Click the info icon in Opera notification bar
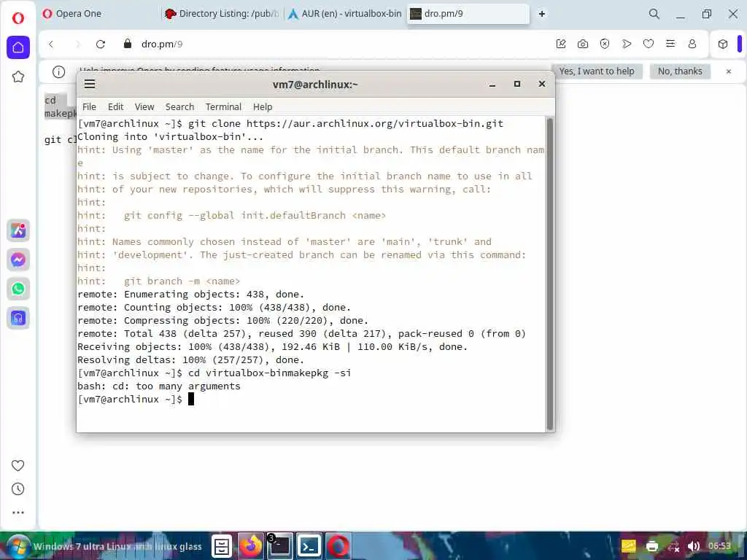This screenshot has height=560, width=747. pyautogui.click(x=58, y=71)
